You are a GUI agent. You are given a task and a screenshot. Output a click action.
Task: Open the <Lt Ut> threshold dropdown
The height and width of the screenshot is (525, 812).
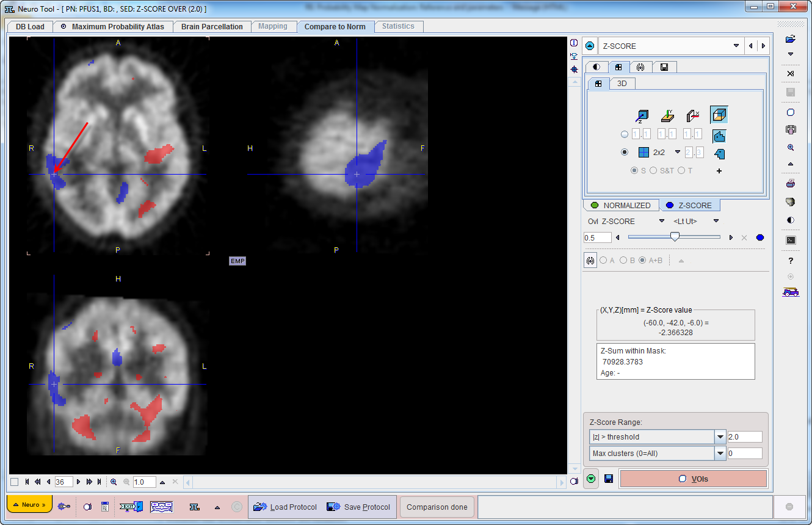click(x=716, y=221)
